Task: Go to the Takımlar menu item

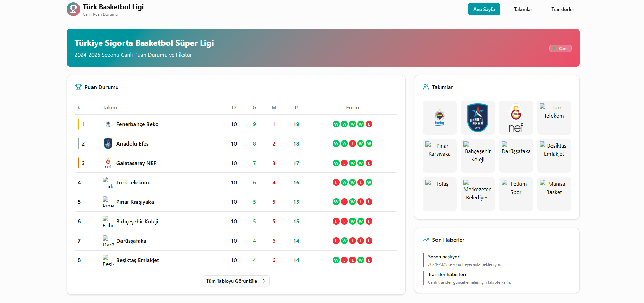Action: point(523,9)
